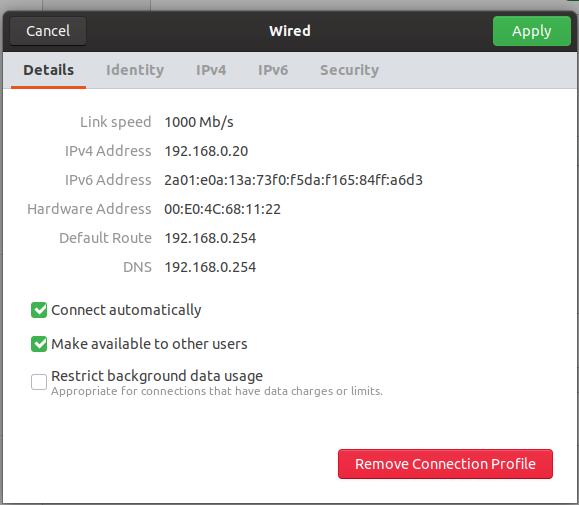The image size is (579, 505).
Task: Click the data charges hint text
Action: tap(217, 391)
